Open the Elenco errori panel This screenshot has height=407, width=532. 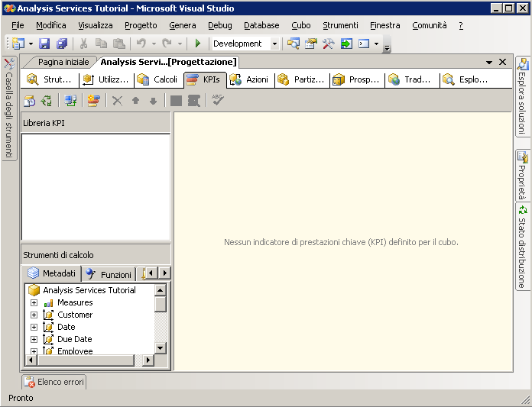(54, 382)
